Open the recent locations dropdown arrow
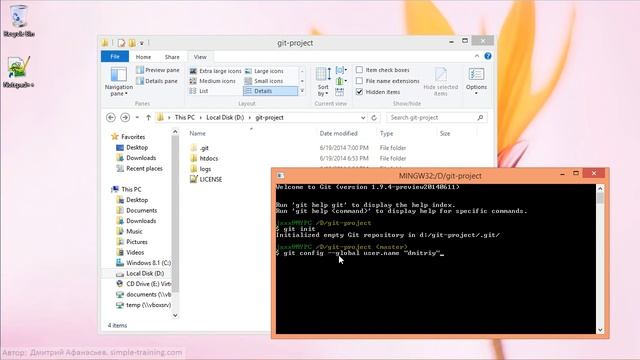 137,118
